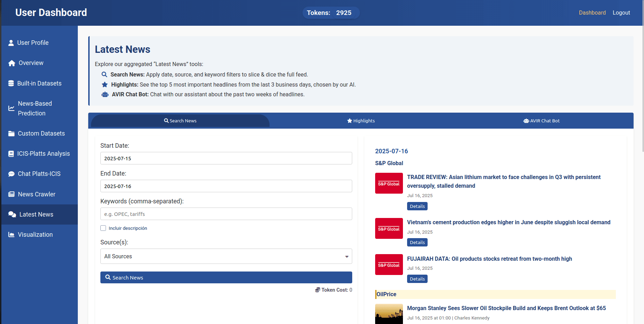Log out using the Logout link
Screen dimensions: 644x324
[x=621, y=13]
